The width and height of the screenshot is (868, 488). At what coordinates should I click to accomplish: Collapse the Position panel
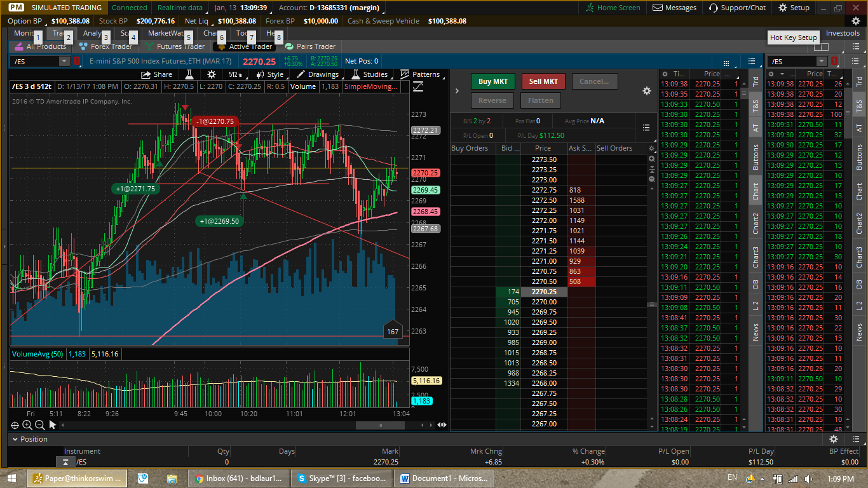(14, 439)
